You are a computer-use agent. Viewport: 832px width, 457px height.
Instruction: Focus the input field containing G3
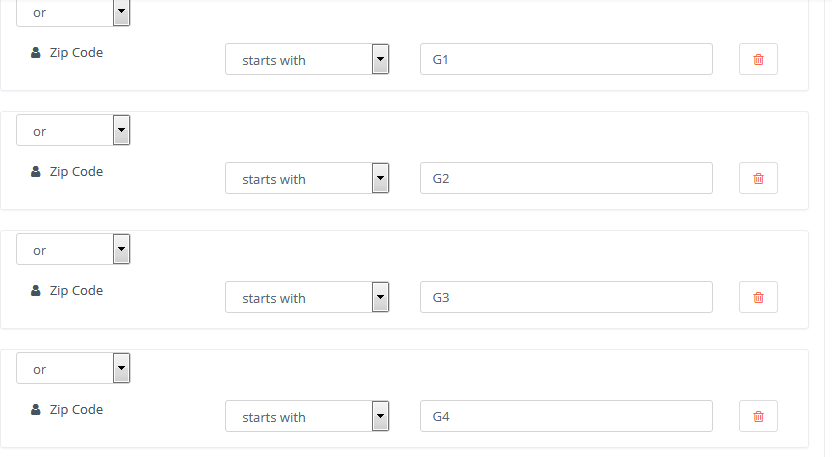pyautogui.click(x=566, y=297)
